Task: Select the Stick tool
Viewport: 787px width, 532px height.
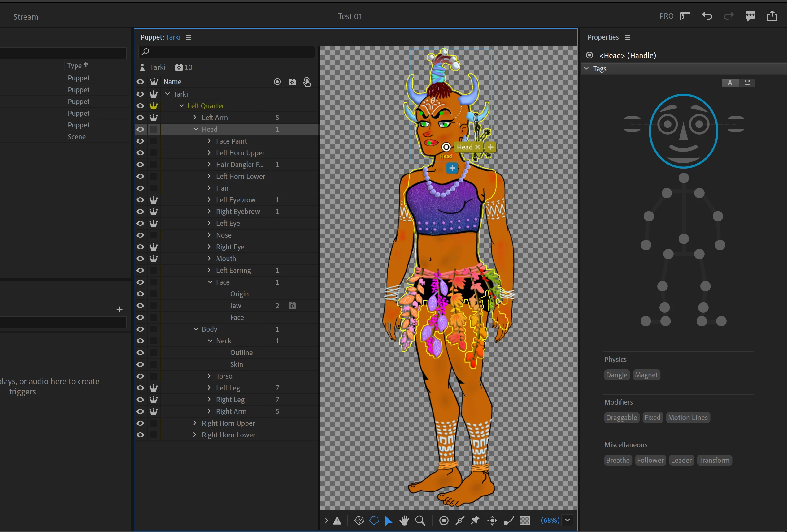Action: tap(459, 521)
